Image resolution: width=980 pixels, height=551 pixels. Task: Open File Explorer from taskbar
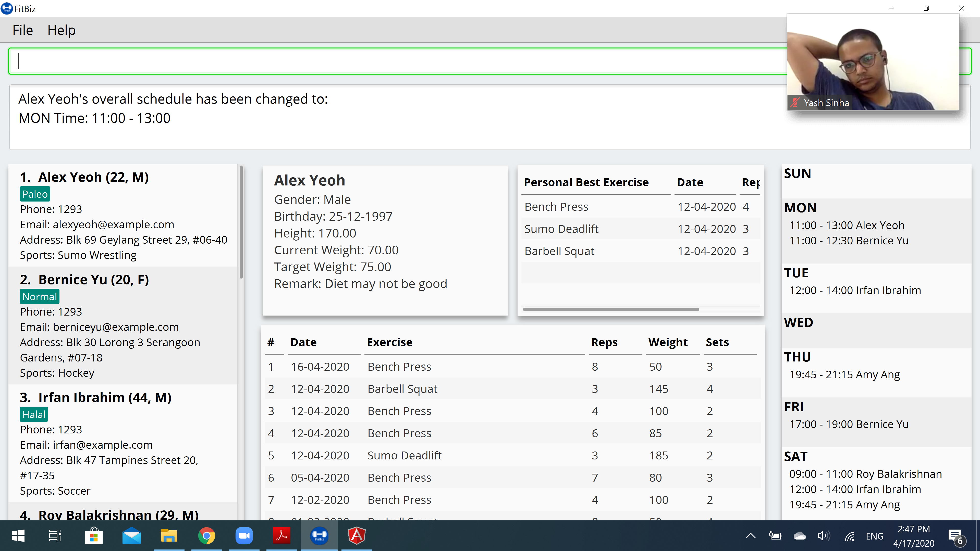169,536
